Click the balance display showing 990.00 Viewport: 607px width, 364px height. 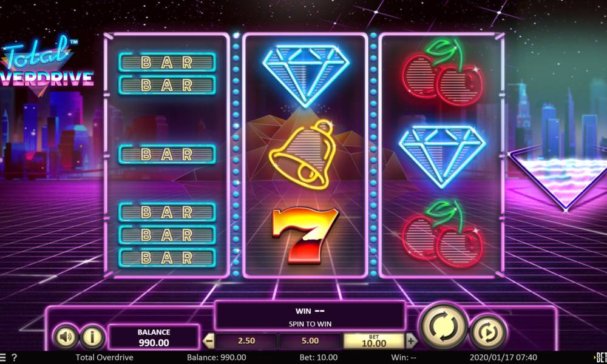154,337
